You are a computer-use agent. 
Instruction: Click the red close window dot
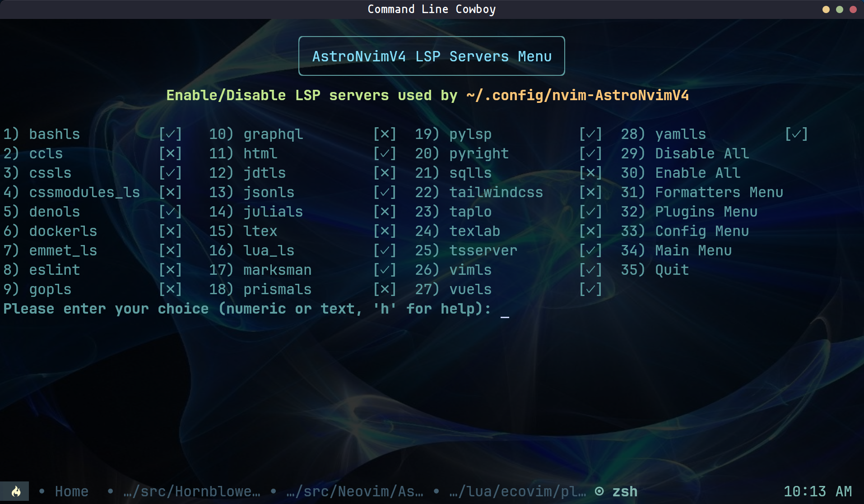pyautogui.click(x=853, y=9)
